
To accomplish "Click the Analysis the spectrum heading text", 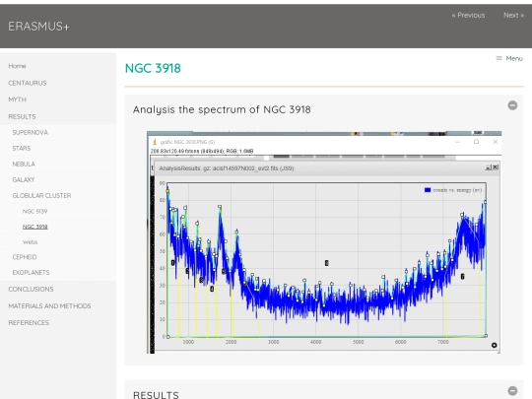I will tap(222, 109).
